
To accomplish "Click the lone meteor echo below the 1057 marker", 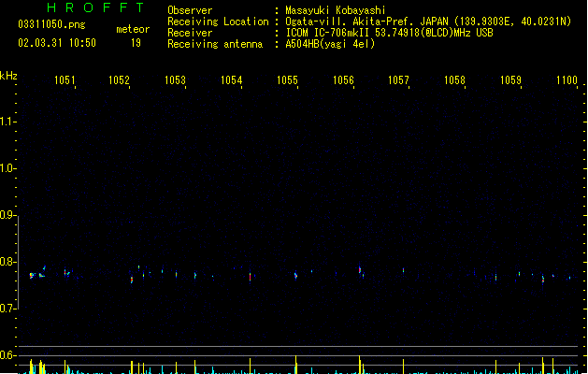I will click(x=404, y=270).
